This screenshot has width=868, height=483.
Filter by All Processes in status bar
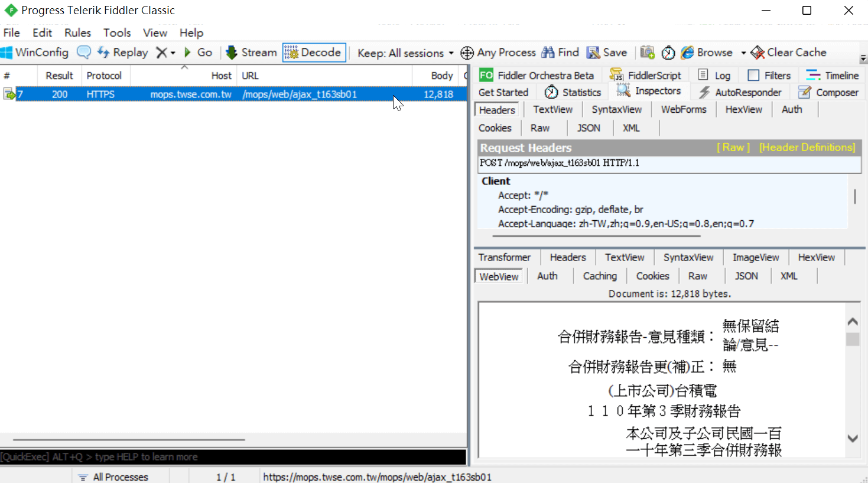(113, 477)
